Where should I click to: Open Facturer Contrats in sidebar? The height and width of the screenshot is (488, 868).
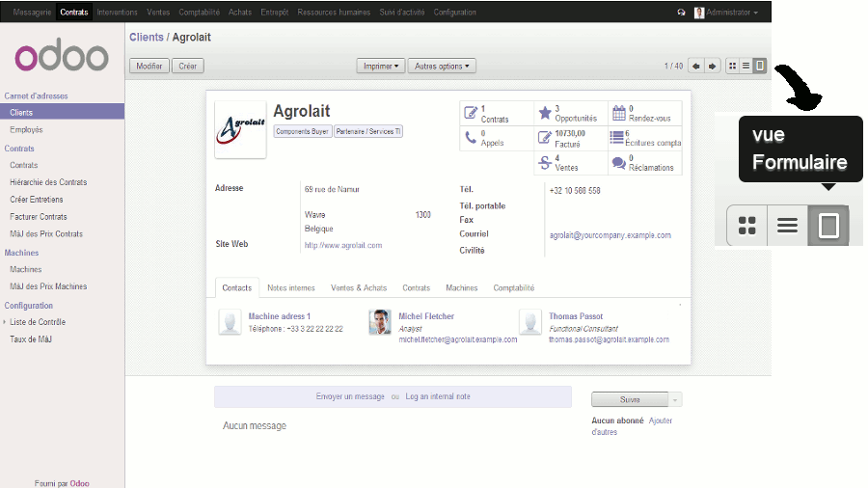pyautogui.click(x=39, y=217)
